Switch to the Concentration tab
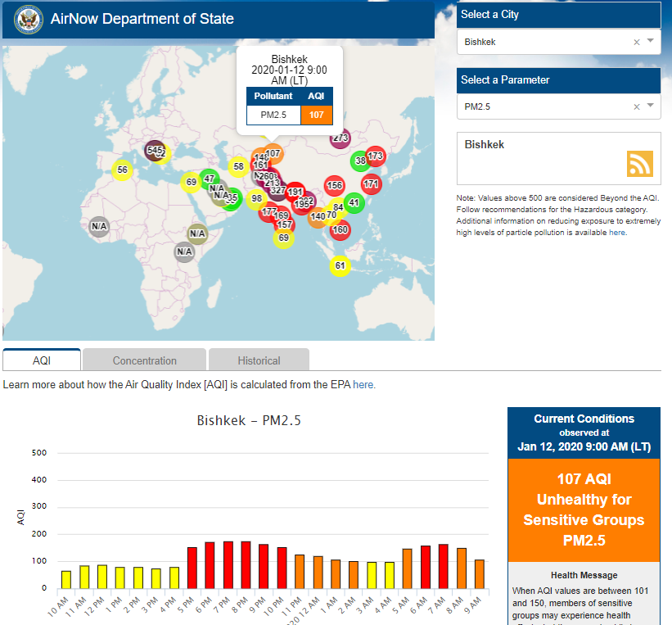This screenshot has height=625, width=672. tap(144, 360)
